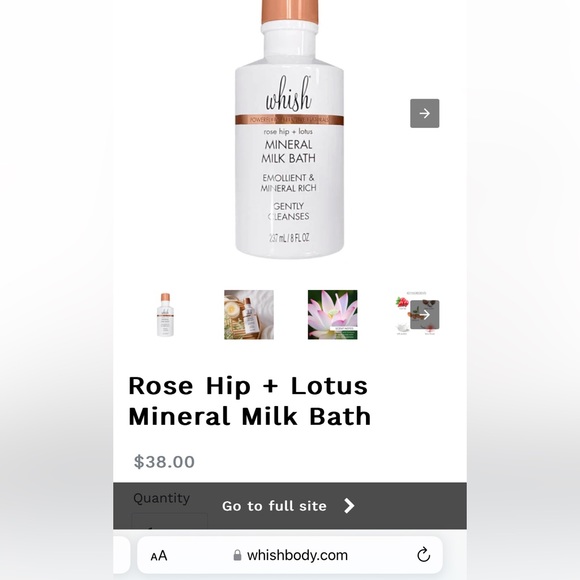Click the quantity input box below Quantity
580x580 pixels.
tap(169, 521)
